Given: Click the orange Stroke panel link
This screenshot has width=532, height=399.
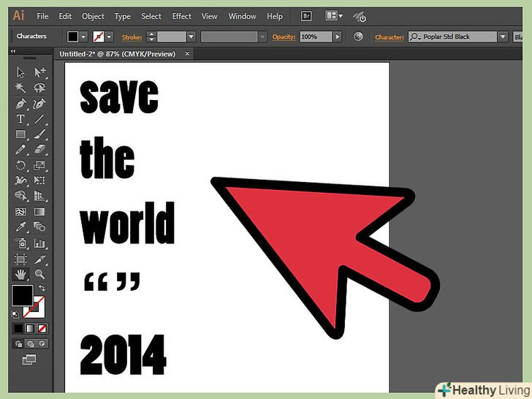Looking at the screenshot, I should coord(130,37).
